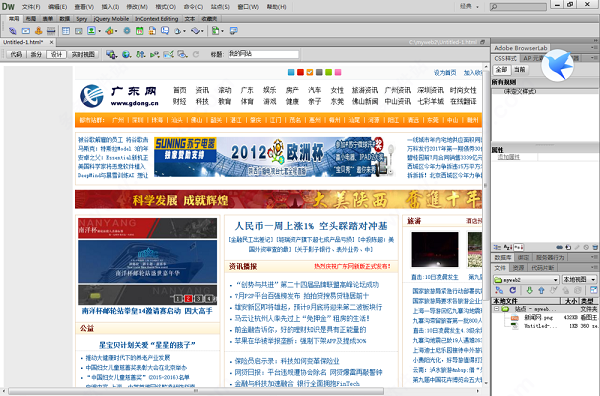Insert an email link icon
600x396 pixels.
point(26,31)
